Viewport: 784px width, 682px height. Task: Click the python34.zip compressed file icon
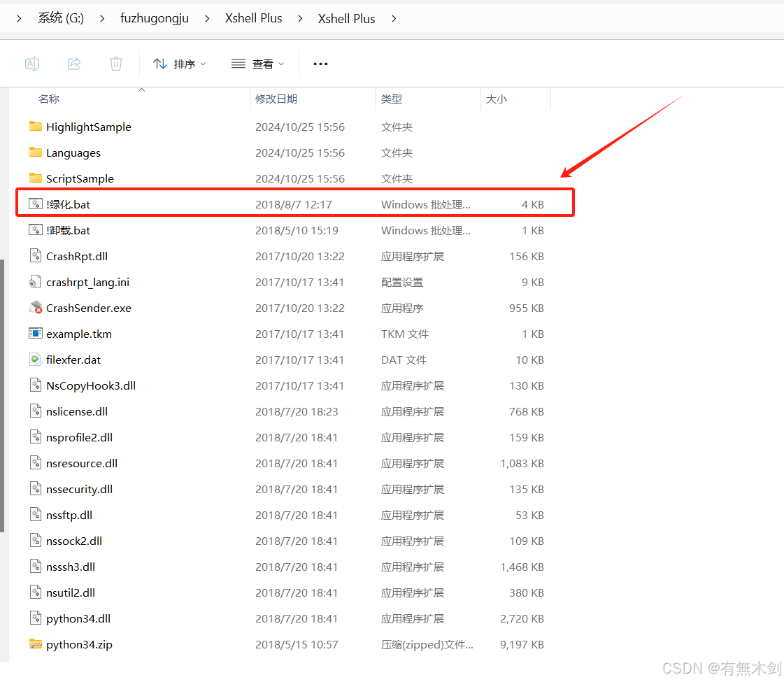35,644
